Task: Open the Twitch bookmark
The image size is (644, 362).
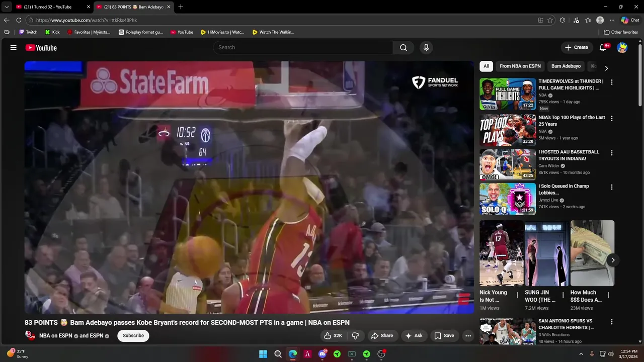Action: click(x=28, y=32)
